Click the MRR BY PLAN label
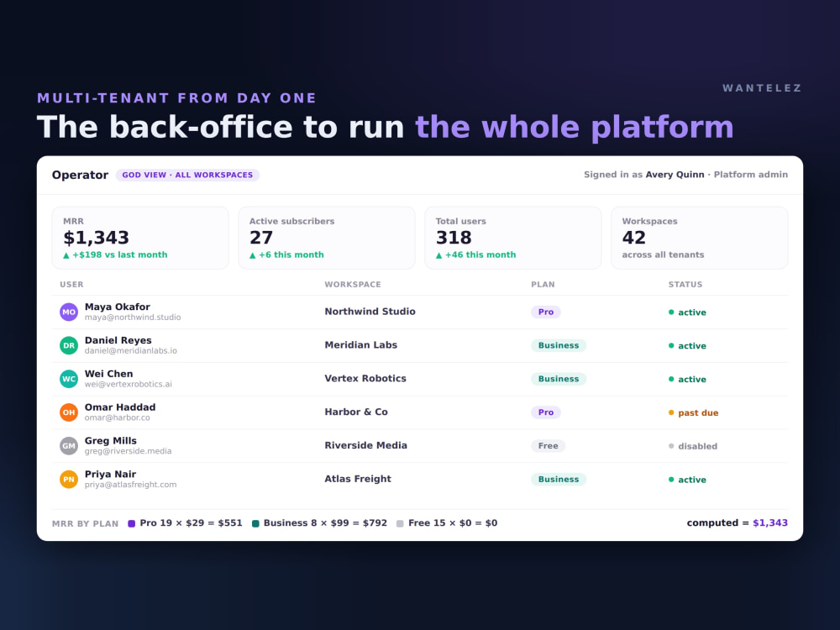The width and height of the screenshot is (840, 630). coord(85,524)
